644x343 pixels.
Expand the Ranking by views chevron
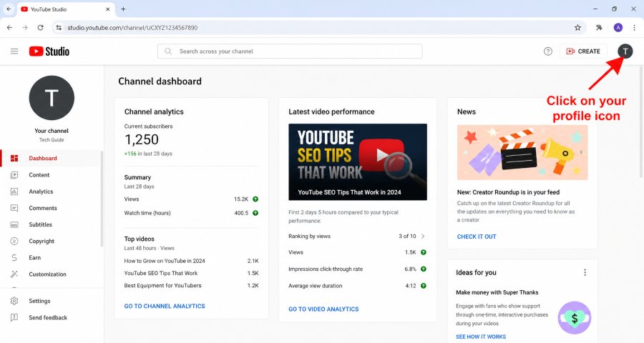(423, 237)
